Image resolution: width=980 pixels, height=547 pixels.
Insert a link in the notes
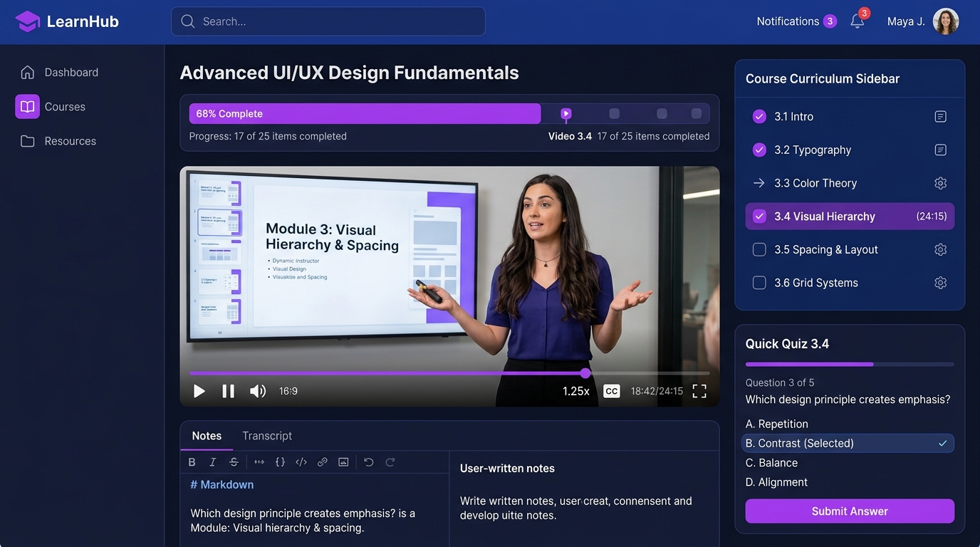coord(323,462)
